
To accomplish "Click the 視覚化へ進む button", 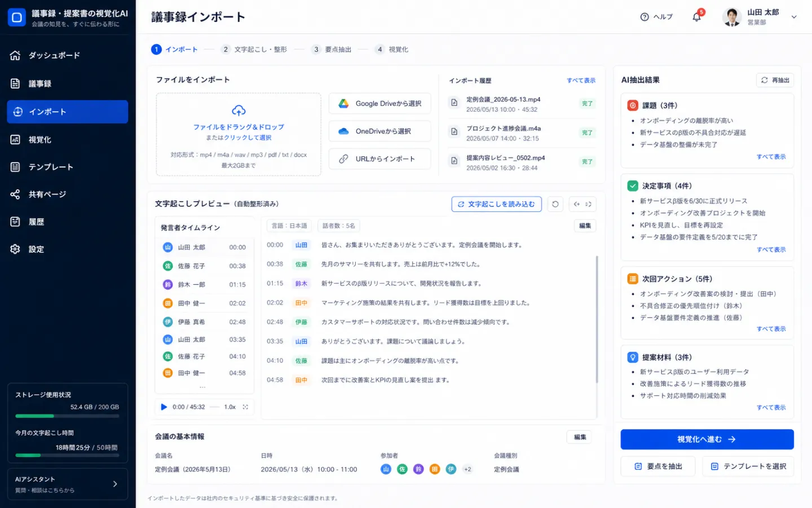I will (x=707, y=439).
